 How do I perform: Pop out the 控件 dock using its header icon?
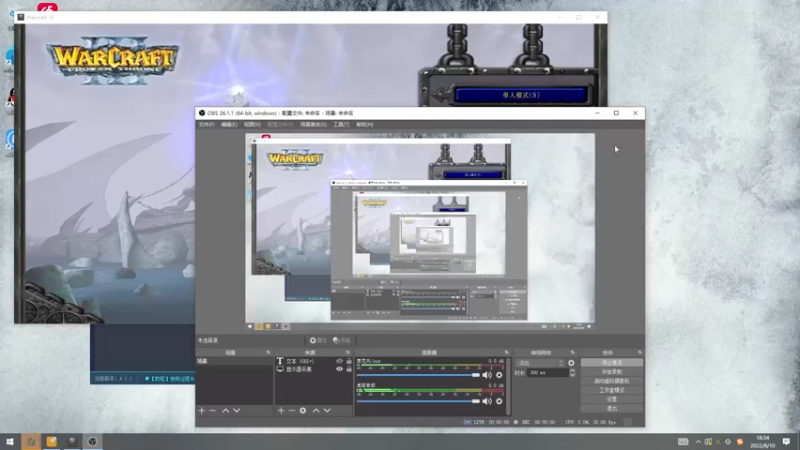[x=639, y=353]
